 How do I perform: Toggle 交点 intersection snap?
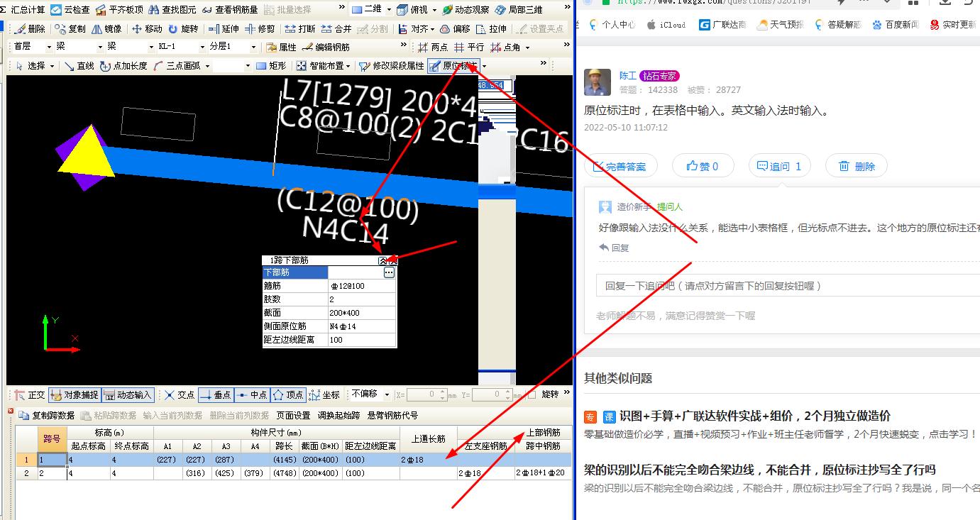pos(180,394)
